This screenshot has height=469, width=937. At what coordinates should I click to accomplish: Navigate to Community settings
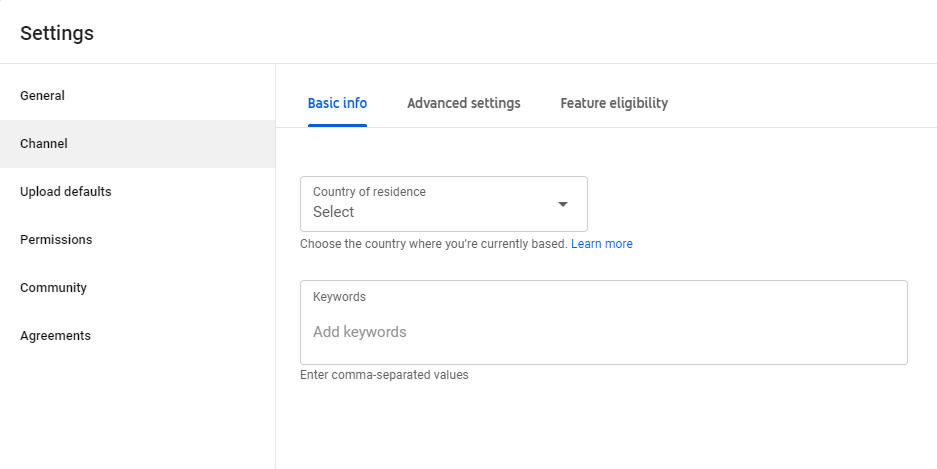53,288
